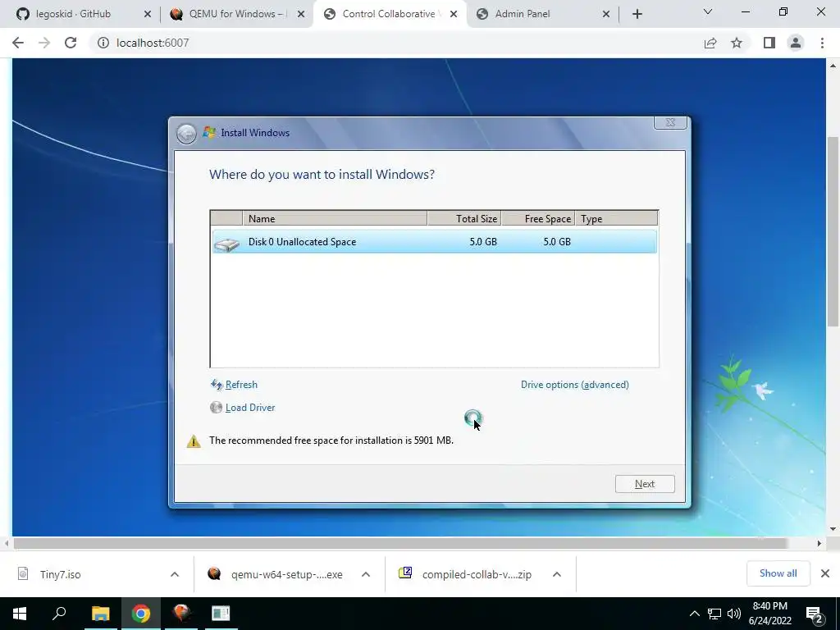Click the disk drive icon in list
The image size is (840, 630).
[226, 244]
